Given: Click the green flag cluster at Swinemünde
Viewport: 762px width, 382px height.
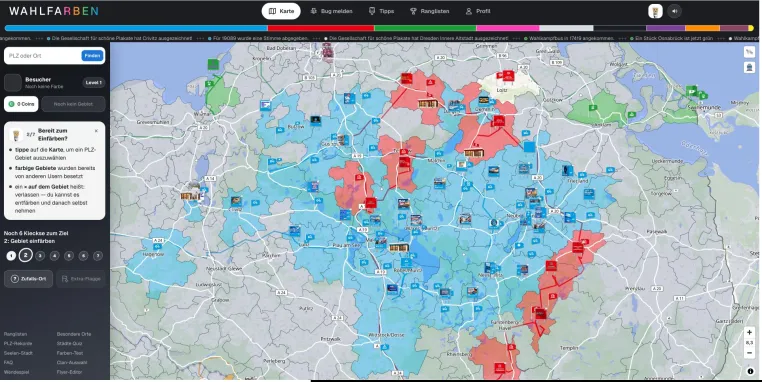Looking at the screenshot, I should click(x=691, y=90).
